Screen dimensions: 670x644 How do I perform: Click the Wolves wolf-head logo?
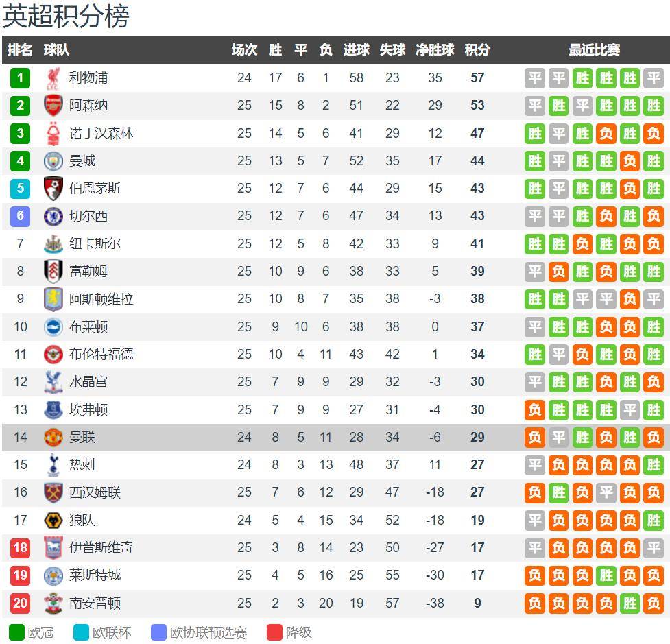(53, 520)
